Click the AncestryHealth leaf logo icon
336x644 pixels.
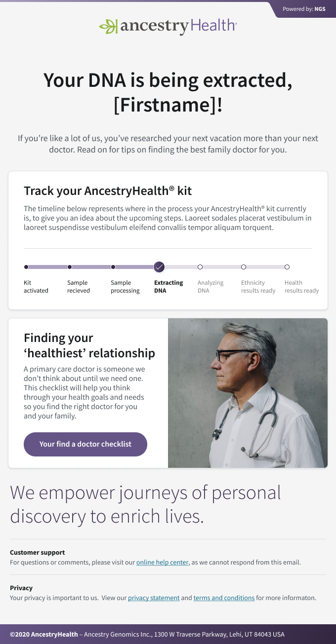pos(109,26)
